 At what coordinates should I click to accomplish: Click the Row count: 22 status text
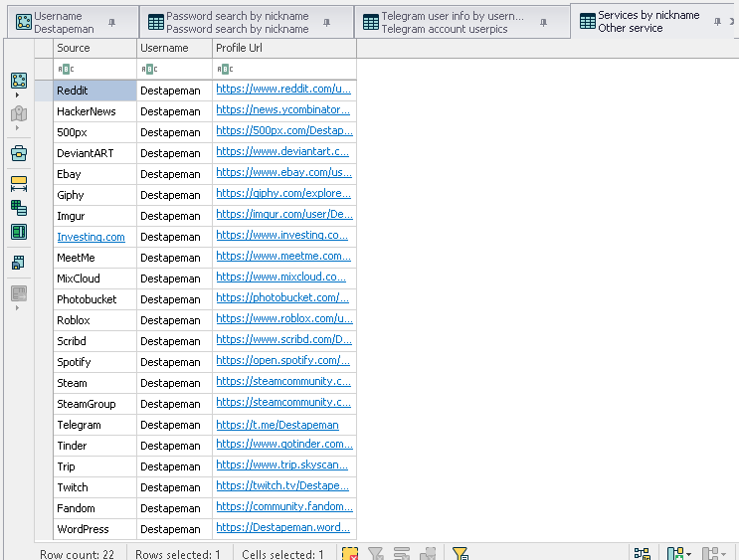click(77, 554)
